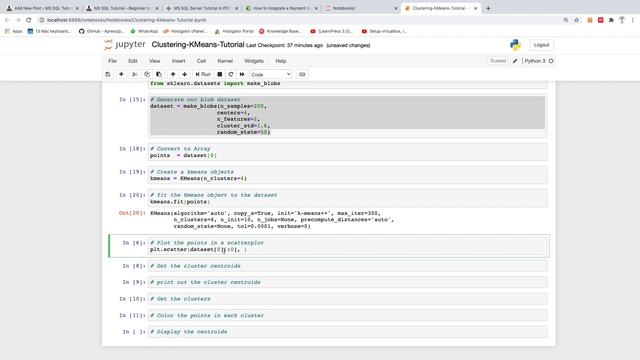This screenshot has width=640, height=360.
Task: Switch to the Add New Post tab
Action: click(x=42, y=8)
